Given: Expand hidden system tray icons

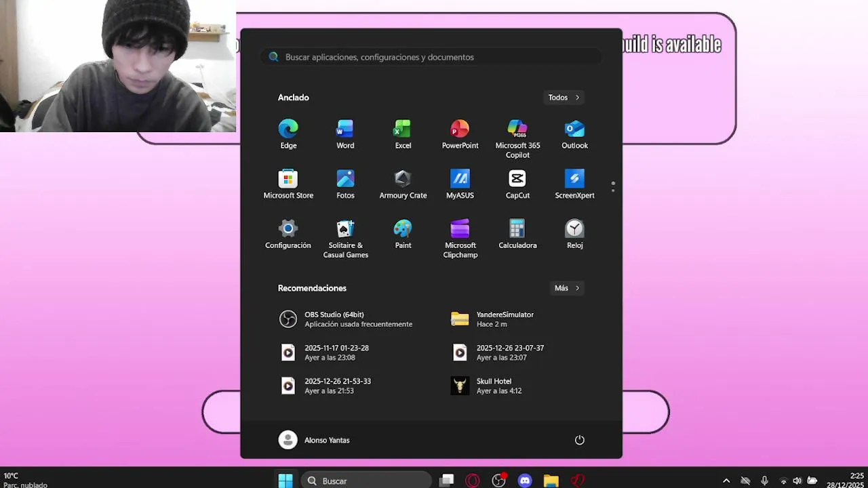Looking at the screenshot, I should click(x=726, y=481).
